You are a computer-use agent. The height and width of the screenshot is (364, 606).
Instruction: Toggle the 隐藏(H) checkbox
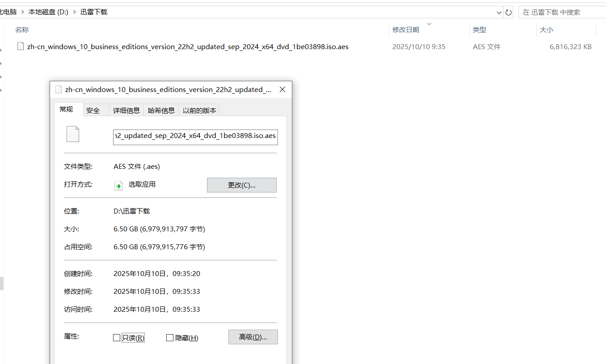170,338
